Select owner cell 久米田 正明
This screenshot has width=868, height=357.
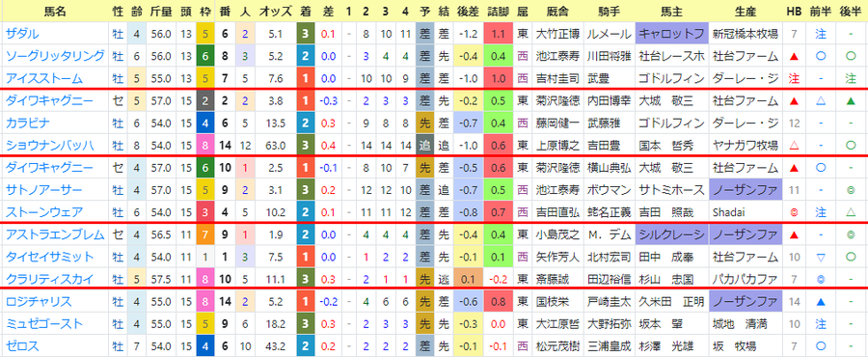pos(671,302)
